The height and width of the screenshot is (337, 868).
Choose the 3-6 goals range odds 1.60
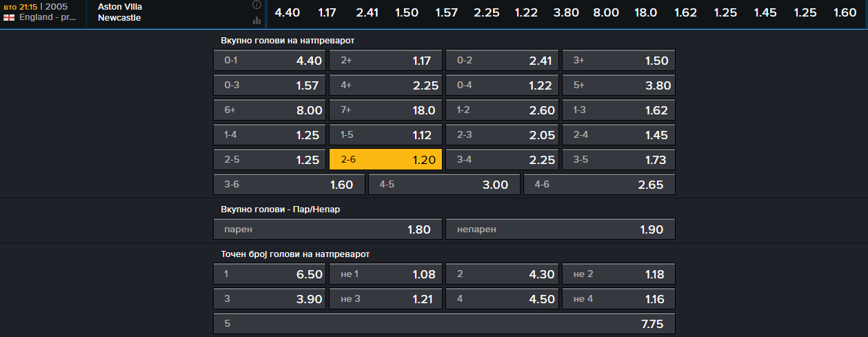tap(289, 185)
